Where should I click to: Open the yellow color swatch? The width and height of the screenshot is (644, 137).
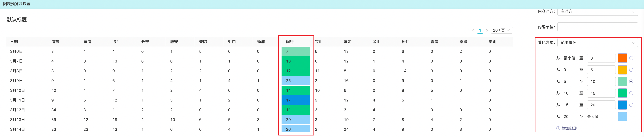(622, 70)
